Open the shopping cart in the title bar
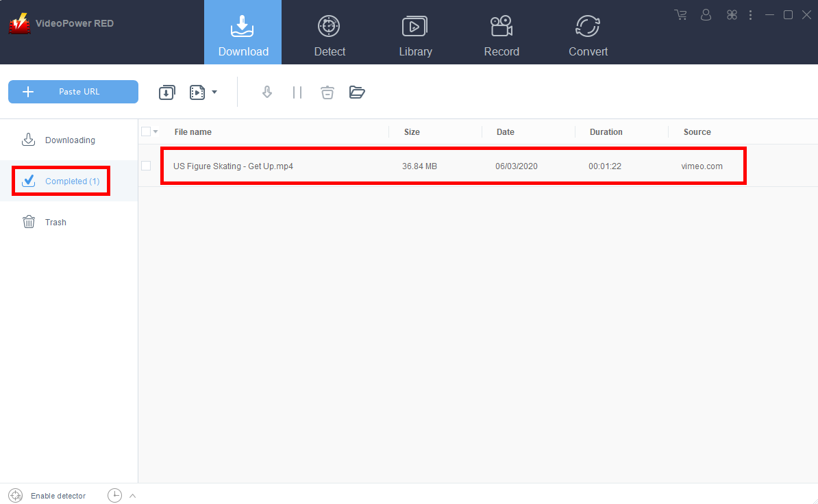The image size is (818, 504). point(680,14)
